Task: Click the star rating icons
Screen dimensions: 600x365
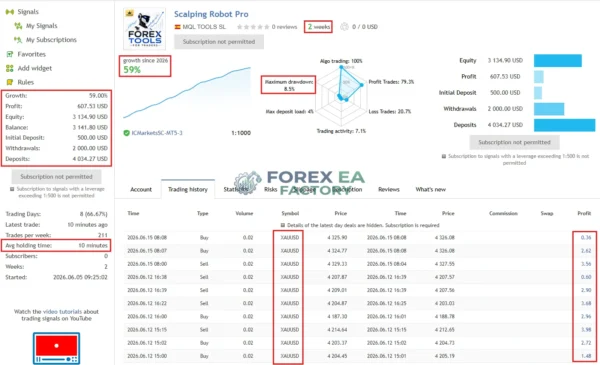Action: click(253, 27)
